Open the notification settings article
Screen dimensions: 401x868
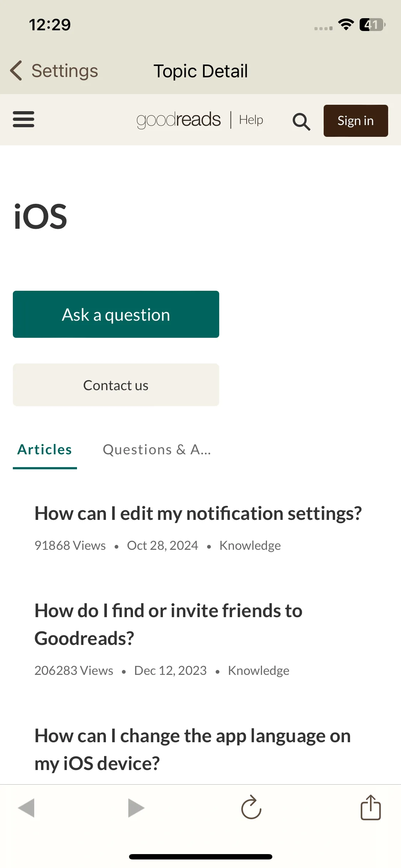198,513
